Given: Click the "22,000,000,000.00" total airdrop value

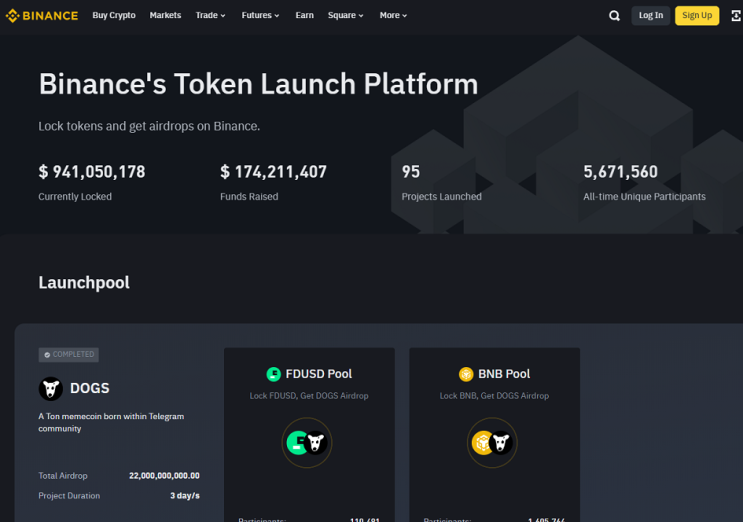Looking at the screenshot, I should pyautogui.click(x=164, y=476).
